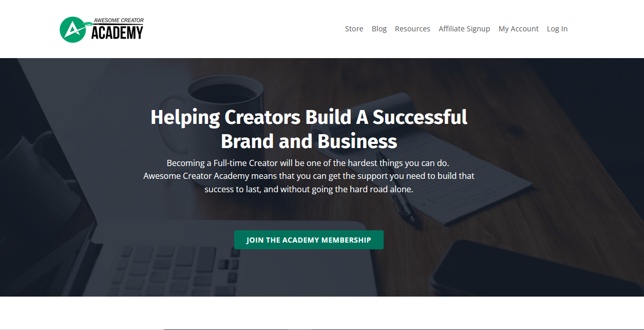Click the Becoming a Full-time Creator sentence
Image resolution: width=644 pixels, height=330 pixels.
click(x=308, y=163)
